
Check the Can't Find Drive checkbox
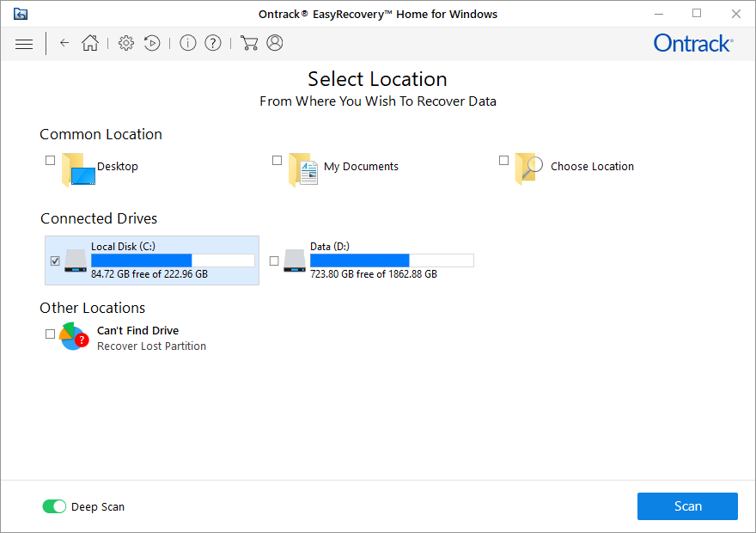50,334
